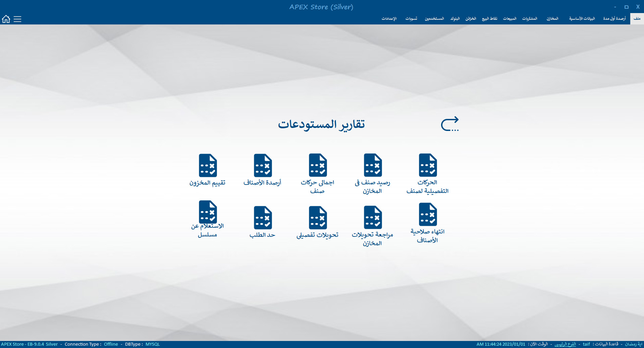Open the مراجعة تحويلات المخازن report
This screenshot has width=644, height=348.
373,218
